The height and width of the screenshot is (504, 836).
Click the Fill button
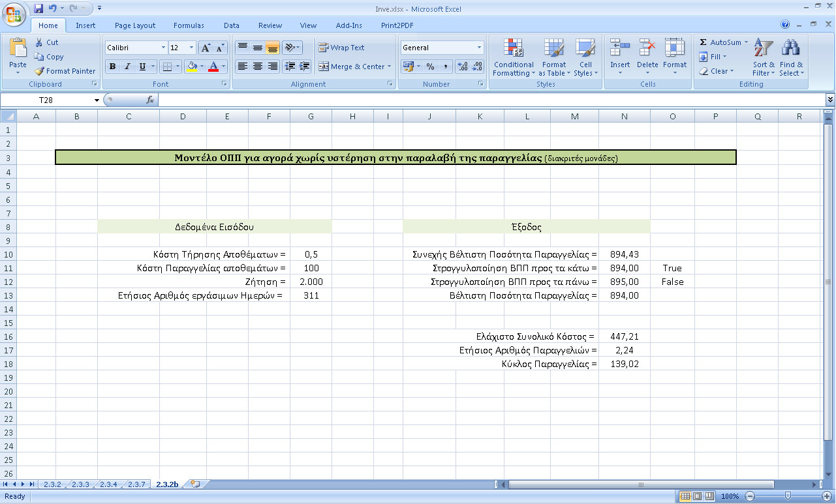coord(712,57)
